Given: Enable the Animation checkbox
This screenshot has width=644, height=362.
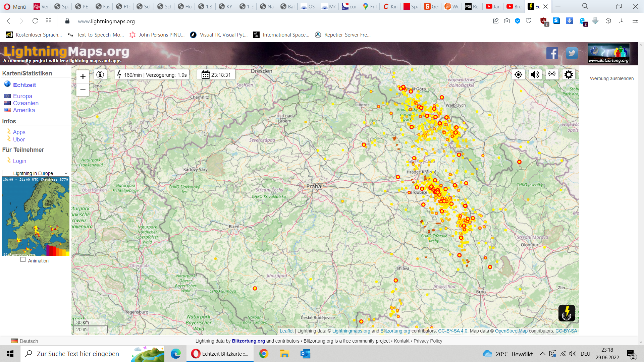Looking at the screenshot, I should tap(23, 260).
